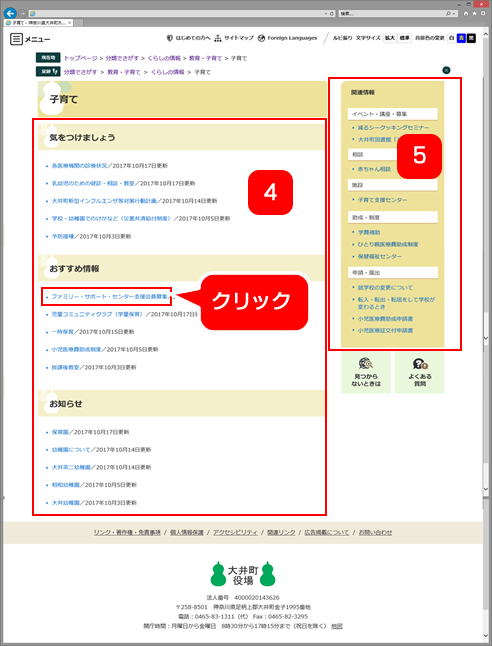Click the browser back arrow button
Screen dimensions: 492x646
pos(10,13)
